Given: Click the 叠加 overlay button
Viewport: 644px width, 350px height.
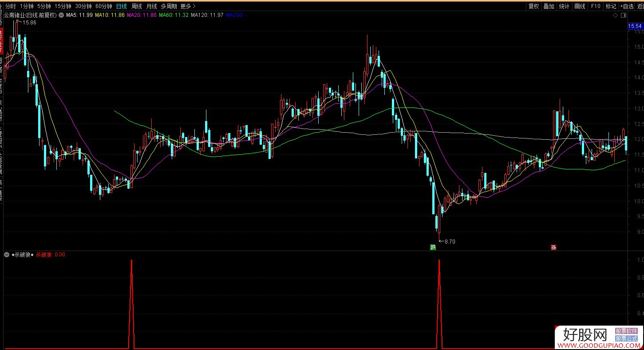Looking at the screenshot, I should coord(549,6).
